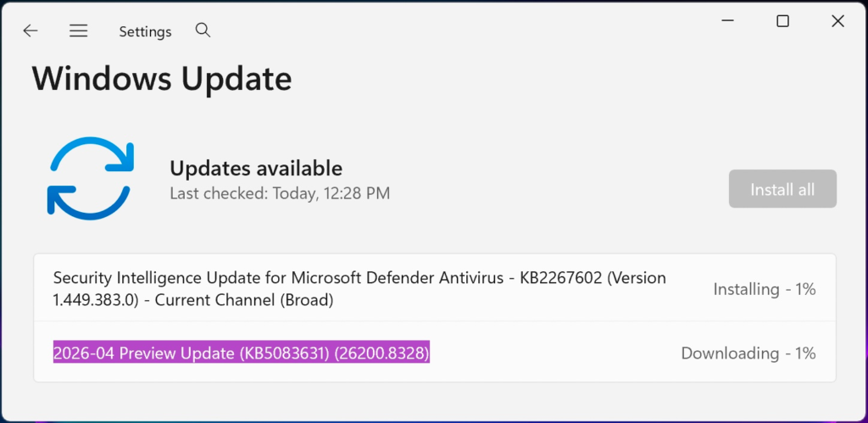Minimize the Settings window
The image size is (868, 423).
[728, 21]
